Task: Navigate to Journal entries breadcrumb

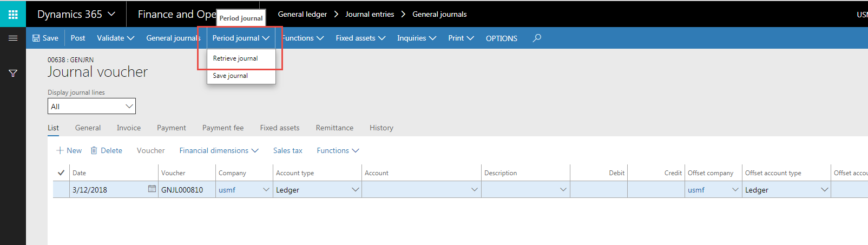Action: (370, 14)
